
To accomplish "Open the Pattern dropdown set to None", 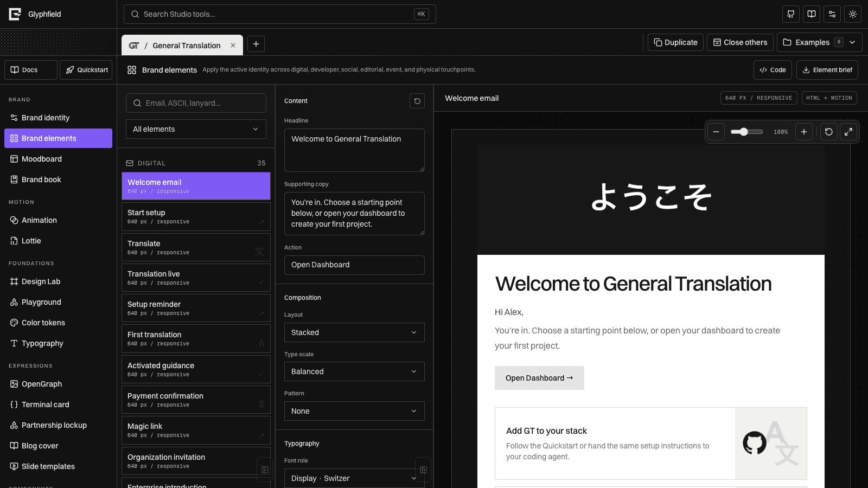I will point(354,411).
